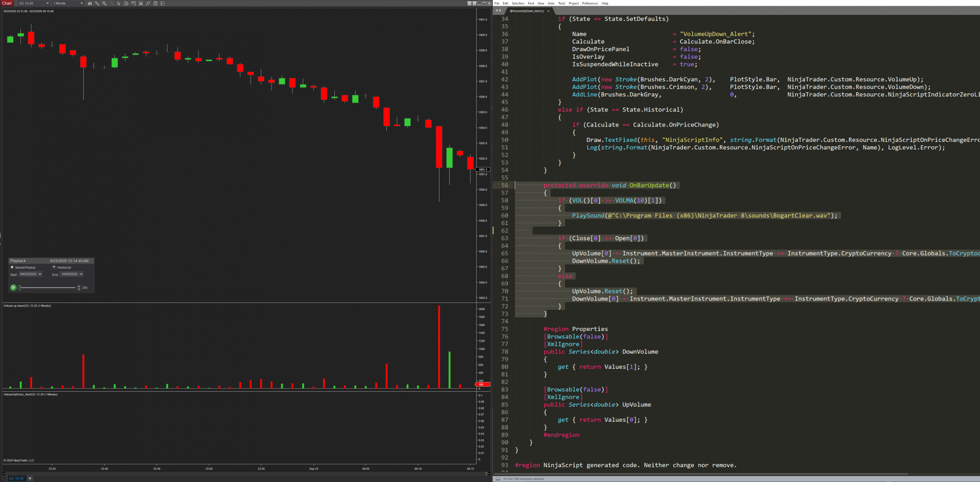The height and width of the screenshot is (482, 980).
Task: Click the '"VolumeUpDown_Alert"' name string
Action: [715, 34]
